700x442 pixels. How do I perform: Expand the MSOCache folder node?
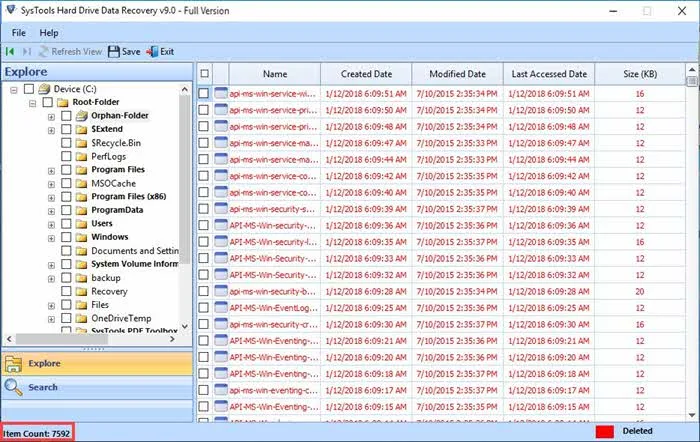point(51,184)
